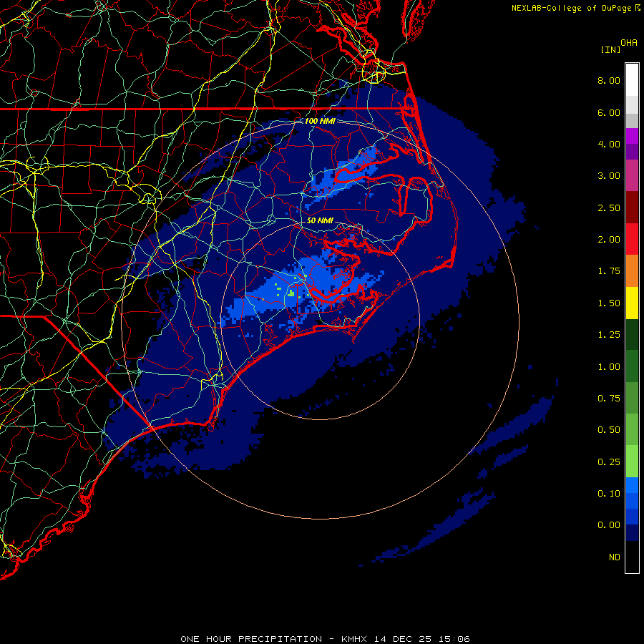Click the 0.25 legend value
Image resolution: width=644 pixels, height=644 pixels.
(x=609, y=462)
